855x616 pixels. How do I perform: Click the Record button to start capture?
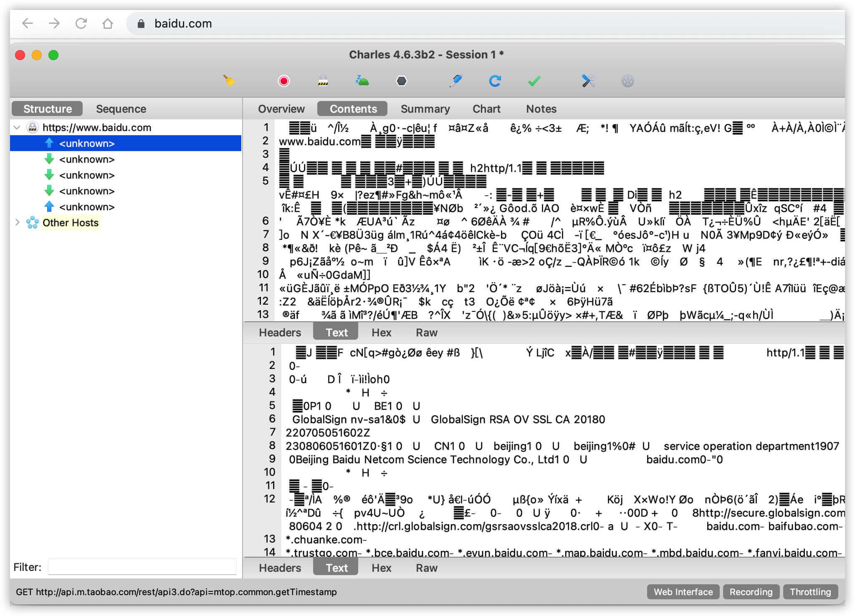coord(283,80)
